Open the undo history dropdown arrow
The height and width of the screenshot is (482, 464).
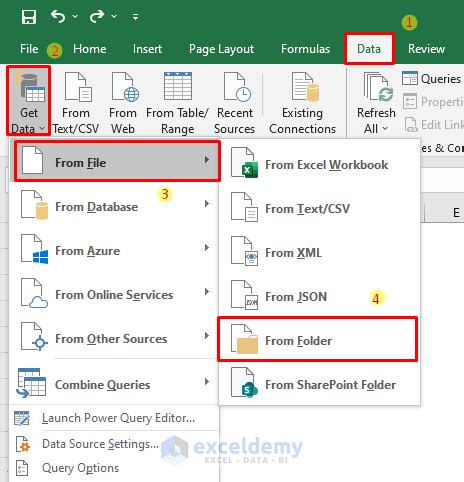click(75, 16)
